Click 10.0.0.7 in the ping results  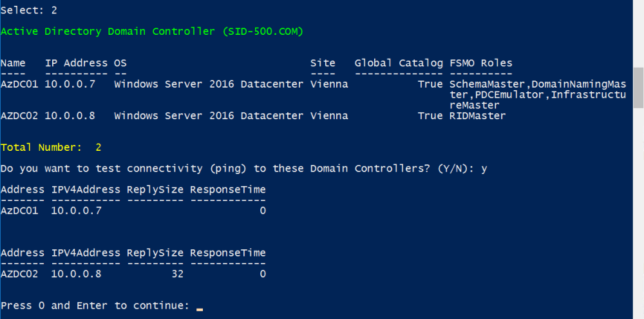pos(76,211)
